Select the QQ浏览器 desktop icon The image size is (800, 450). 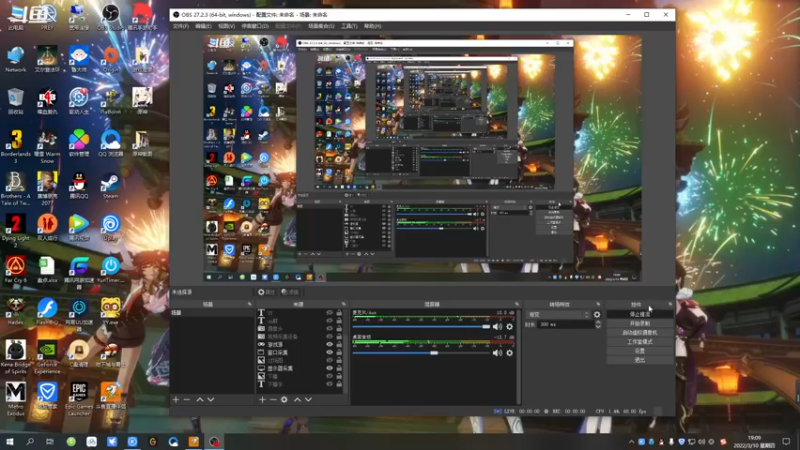[x=110, y=143]
